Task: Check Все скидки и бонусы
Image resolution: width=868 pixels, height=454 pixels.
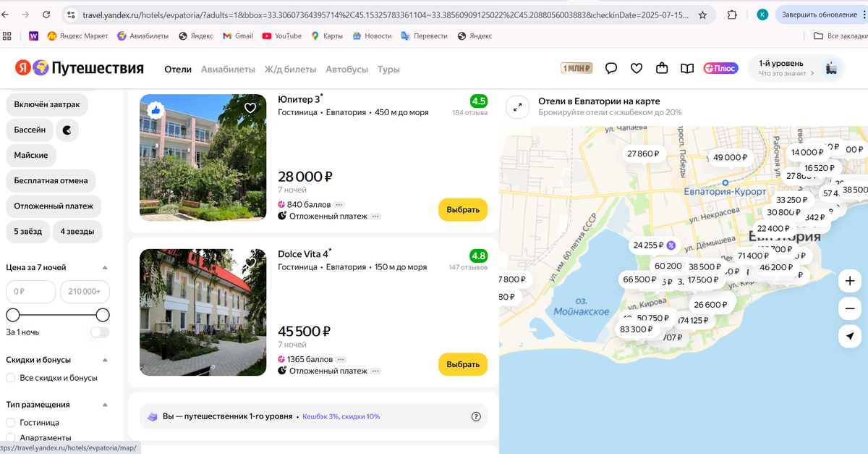Action: pos(11,377)
